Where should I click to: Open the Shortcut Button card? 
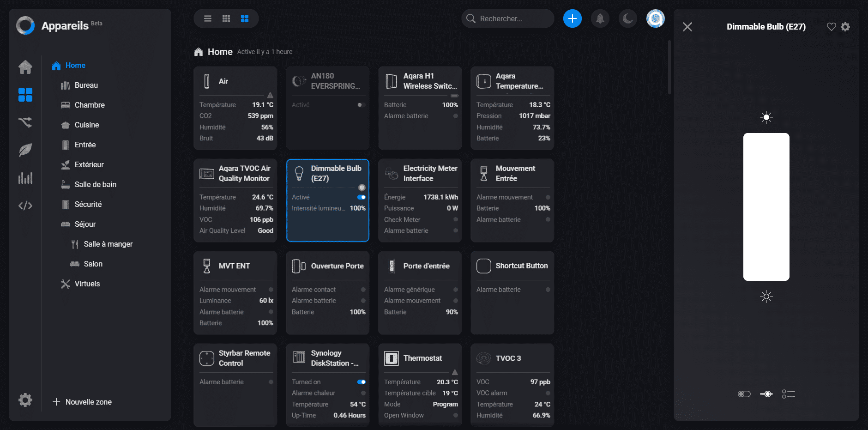click(512, 293)
